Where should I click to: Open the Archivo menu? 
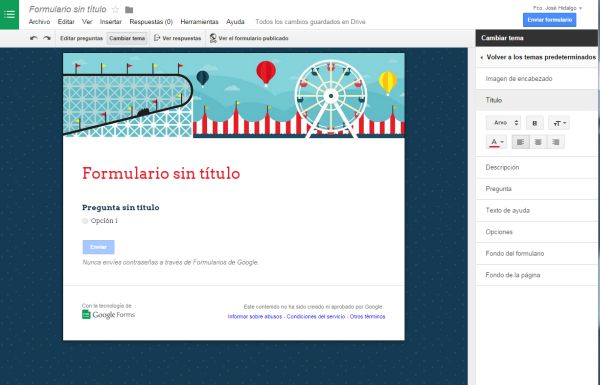(x=39, y=22)
